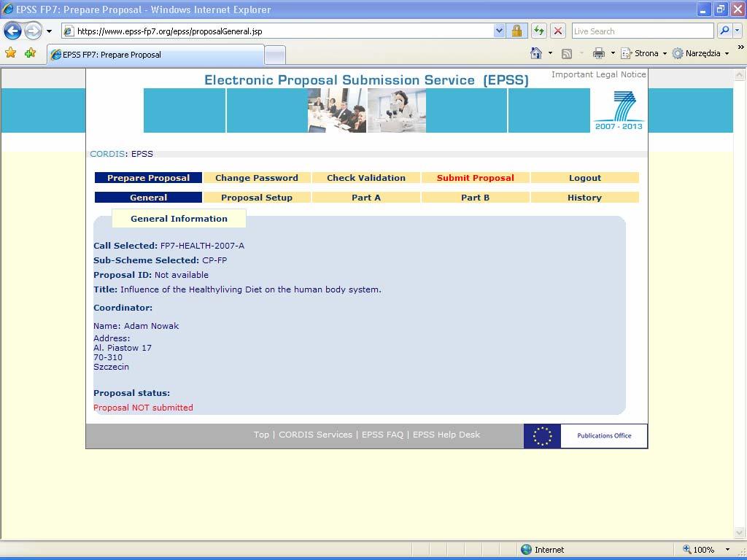The height and width of the screenshot is (560, 747).
Task: Click the CORDIS Services footer link
Action: pos(315,435)
